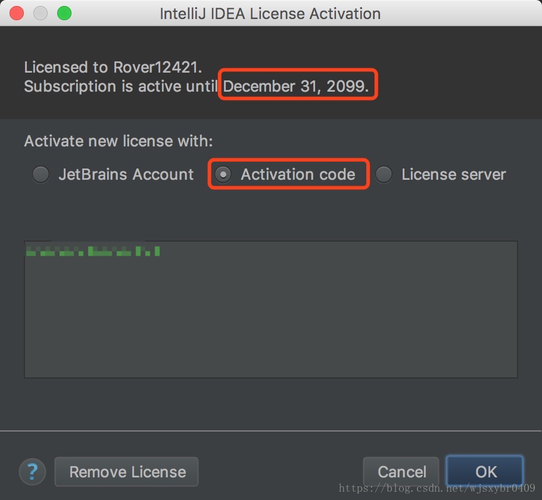Confirm with the OK button
This screenshot has width=542, height=500.
485,472
